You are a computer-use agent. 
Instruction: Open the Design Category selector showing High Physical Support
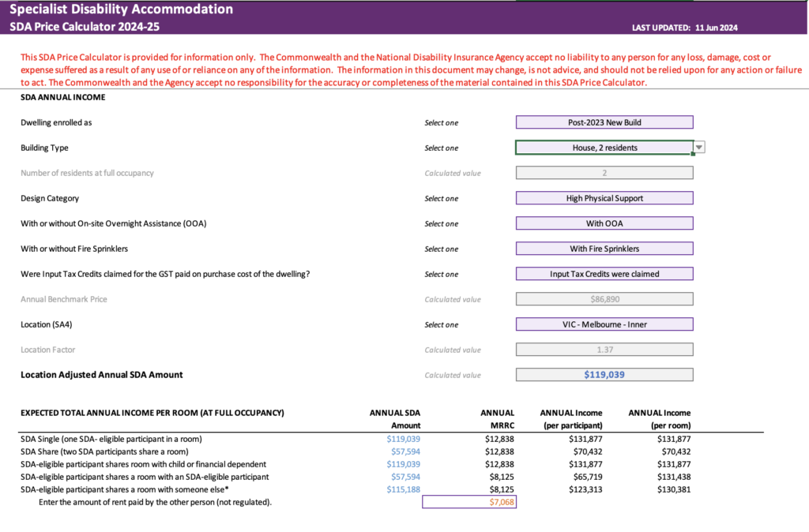coord(604,197)
